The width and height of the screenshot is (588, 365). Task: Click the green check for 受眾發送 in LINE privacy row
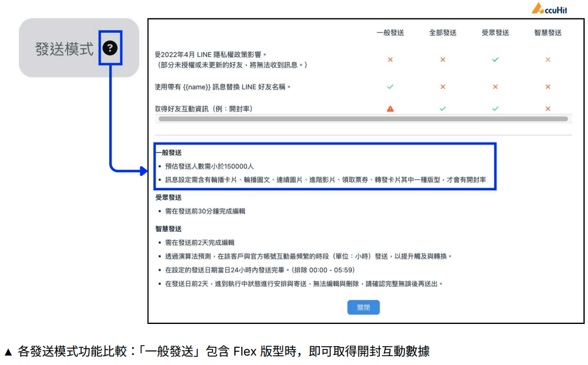[495, 59]
